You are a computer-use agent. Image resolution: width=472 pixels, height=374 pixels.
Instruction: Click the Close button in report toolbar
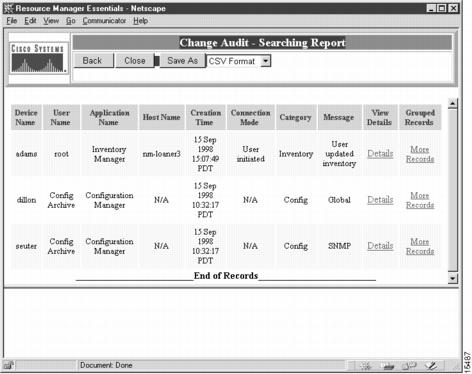coord(134,61)
